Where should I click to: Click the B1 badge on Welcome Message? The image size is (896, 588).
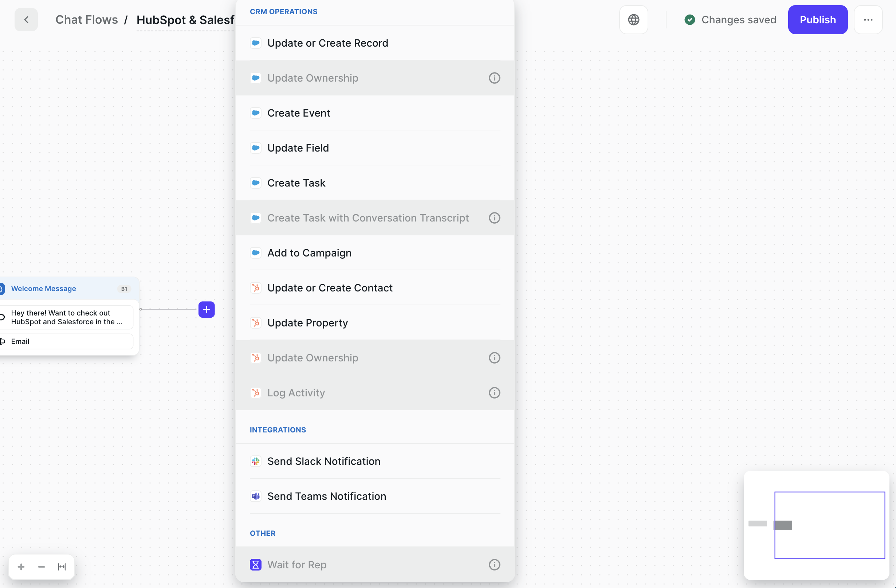tap(124, 289)
